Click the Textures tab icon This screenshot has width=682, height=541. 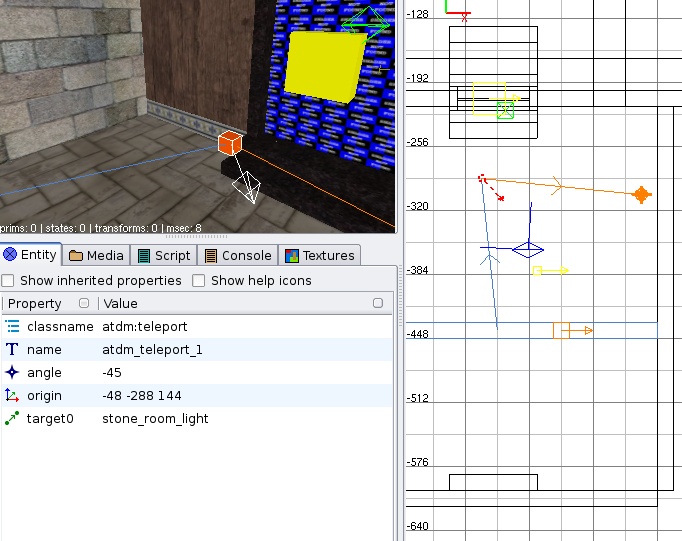(x=292, y=256)
